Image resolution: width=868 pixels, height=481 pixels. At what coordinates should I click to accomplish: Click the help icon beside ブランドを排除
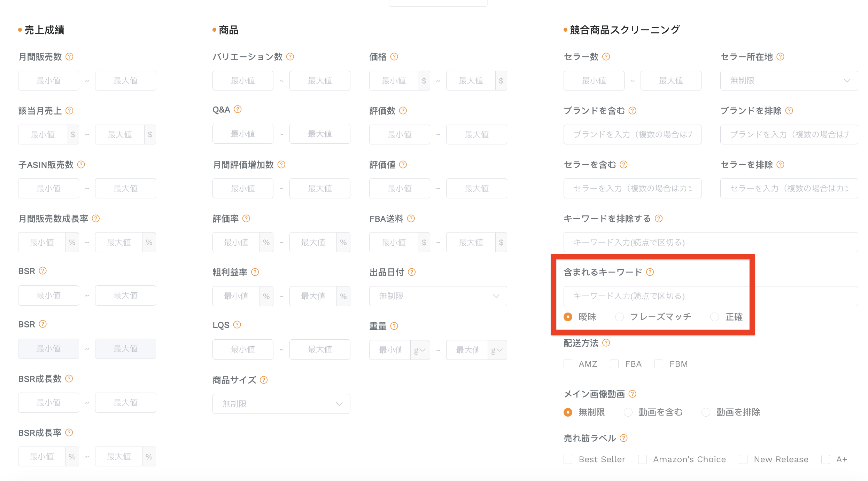pyautogui.click(x=789, y=110)
